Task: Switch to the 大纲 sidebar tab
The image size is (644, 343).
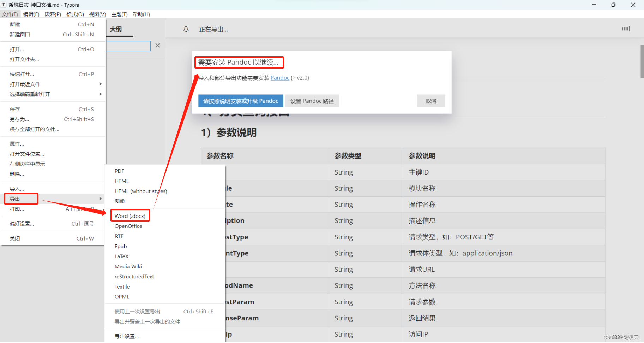Action: (116, 29)
